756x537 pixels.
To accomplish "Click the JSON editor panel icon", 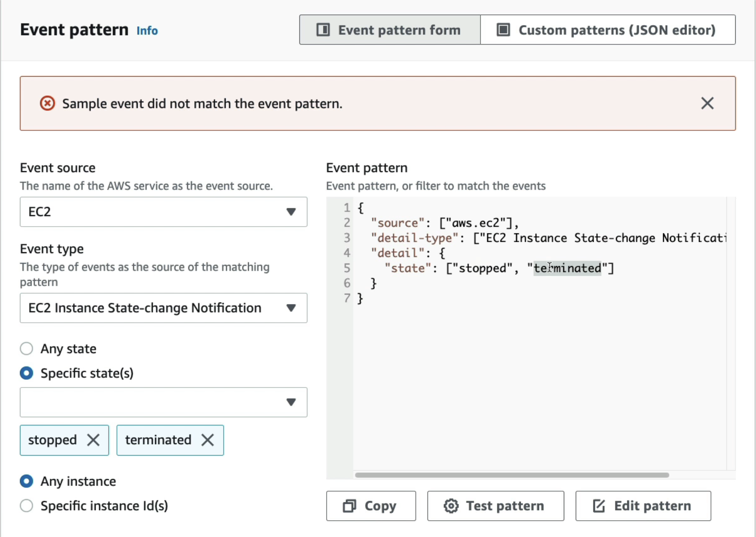I will [503, 30].
